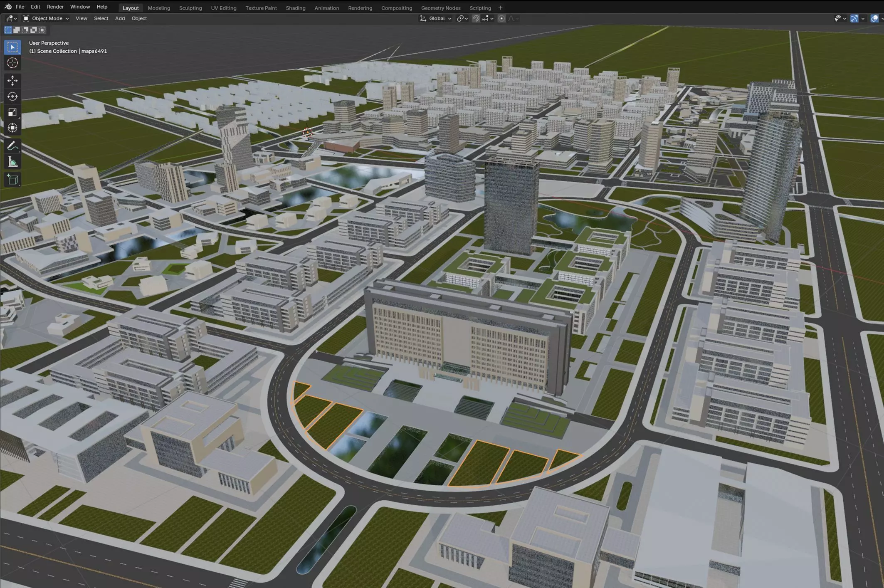Select the Measure ruler tool
The image size is (884, 588).
tap(12, 162)
